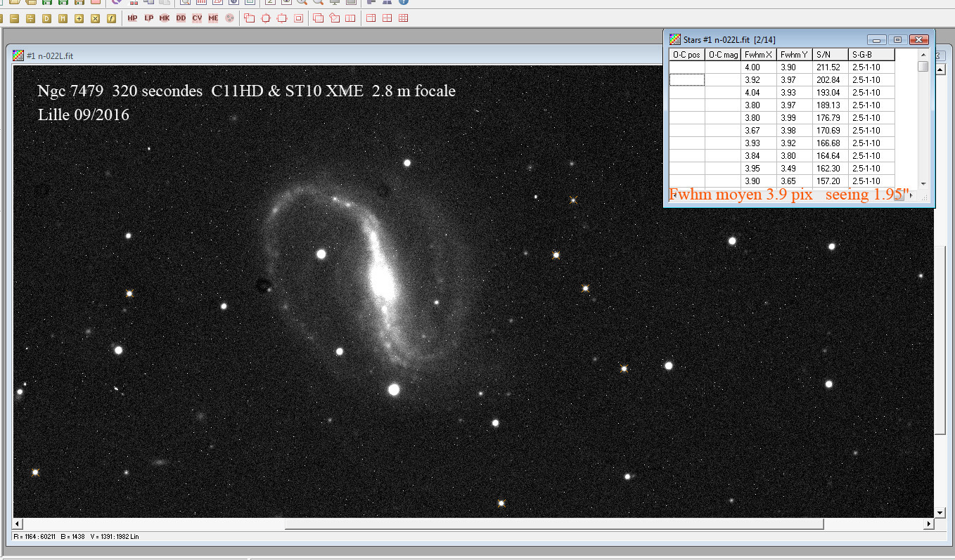Click the #1 n-022L.fit window title icon
The height and width of the screenshot is (560, 955).
tap(19, 56)
